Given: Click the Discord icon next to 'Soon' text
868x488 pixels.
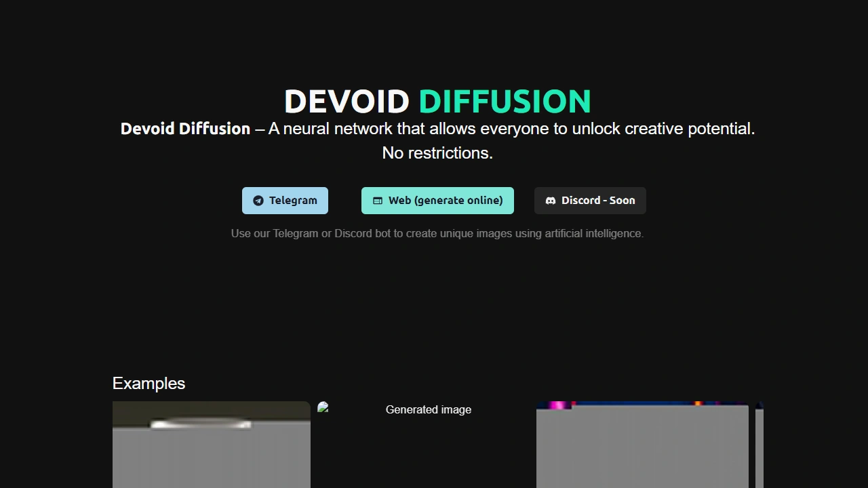Looking at the screenshot, I should pyautogui.click(x=551, y=201).
